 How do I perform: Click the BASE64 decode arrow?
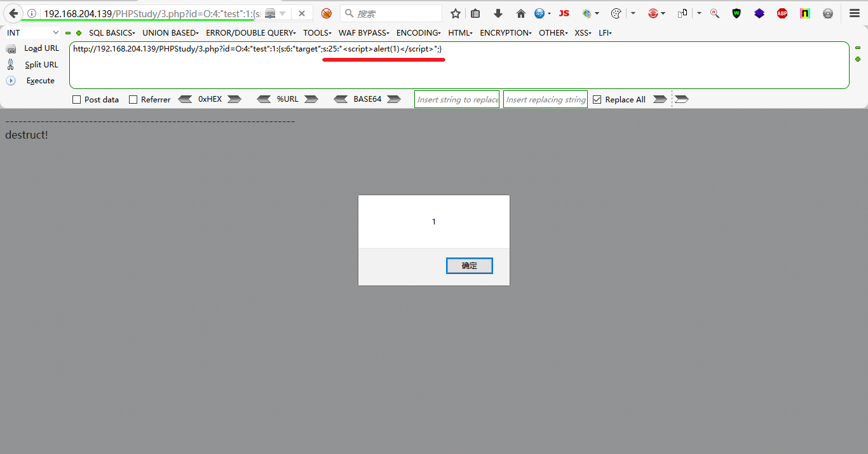pos(341,99)
